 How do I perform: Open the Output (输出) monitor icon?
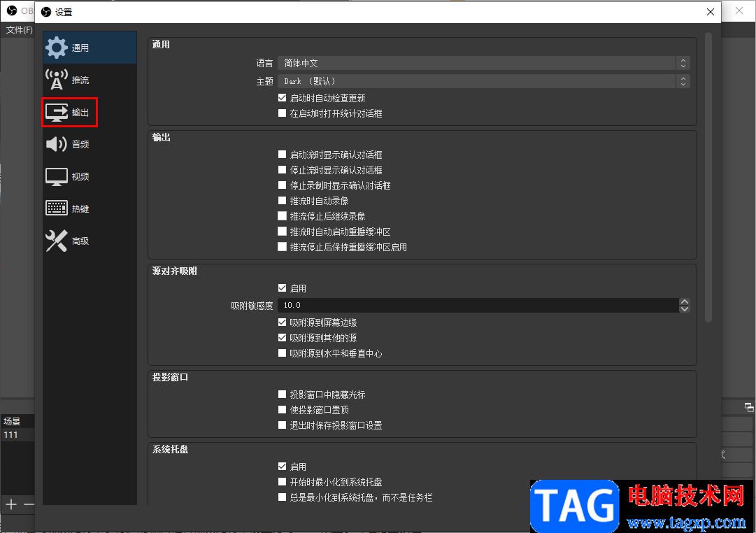coord(57,113)
